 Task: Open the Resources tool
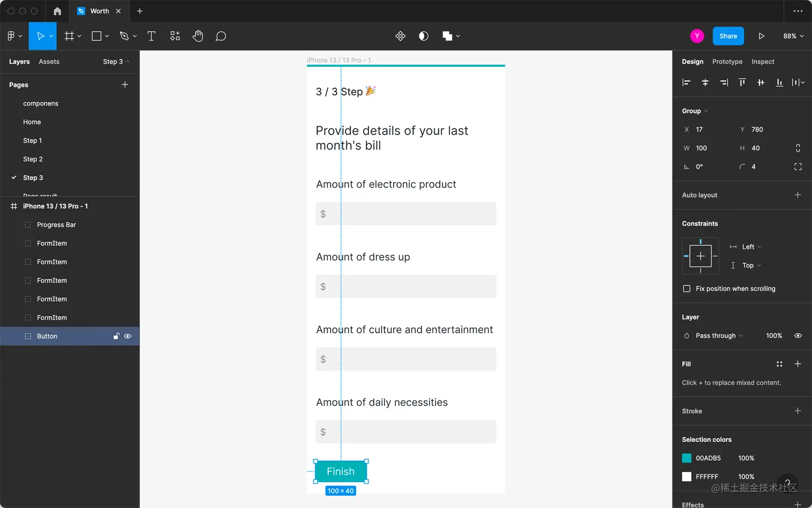175,36
